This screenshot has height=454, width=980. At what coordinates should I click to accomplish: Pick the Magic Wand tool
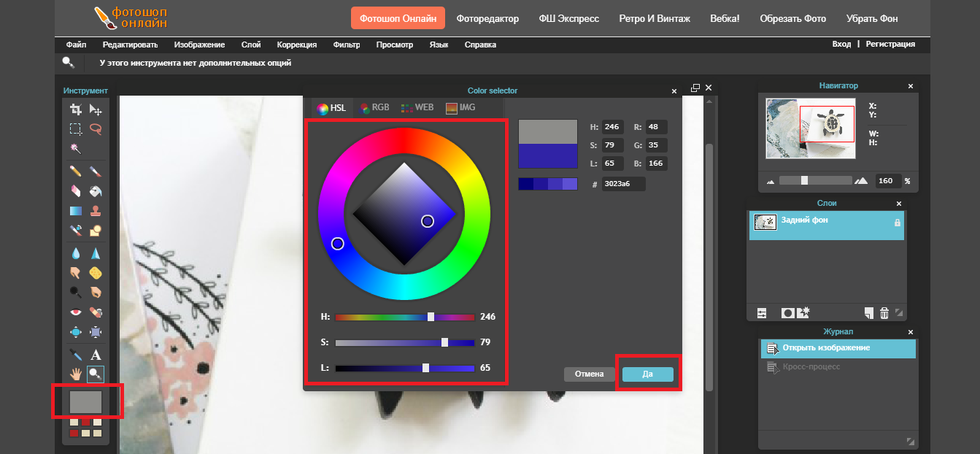coord(75,148)
